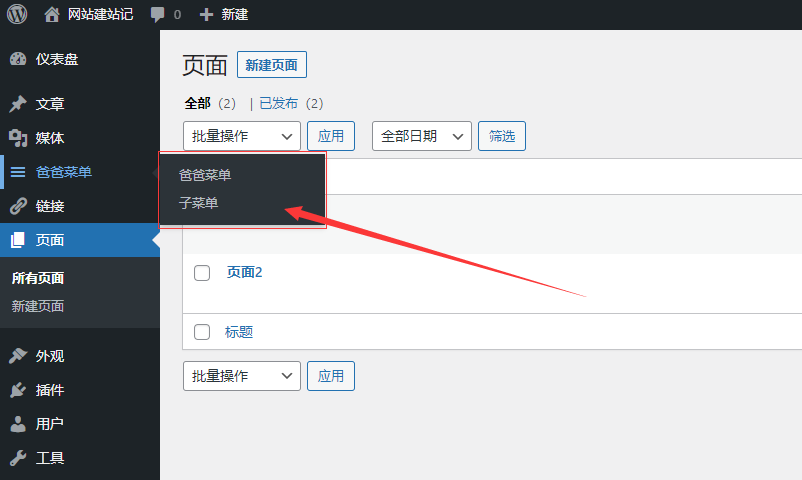The width and height of the screenshot is (802, 480).
Task: Tick the select-all checkbox beside 标题
Action: pyautogui.click(x=202, y=332)
